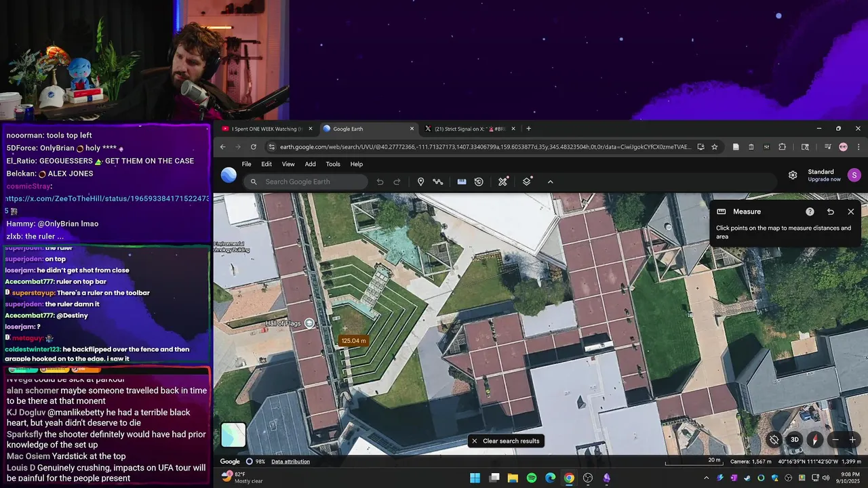Click the browser Back arrow

(x=222, y=146)
